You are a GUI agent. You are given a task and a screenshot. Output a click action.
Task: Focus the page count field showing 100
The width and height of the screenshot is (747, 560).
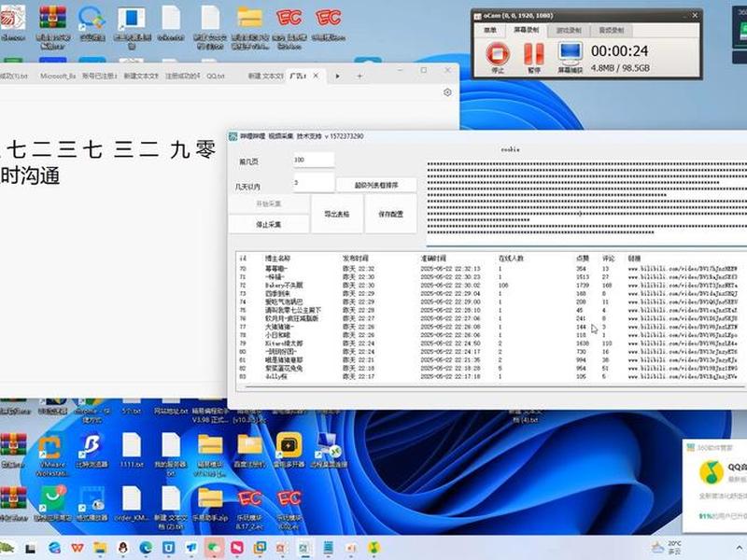coord(314,160)
